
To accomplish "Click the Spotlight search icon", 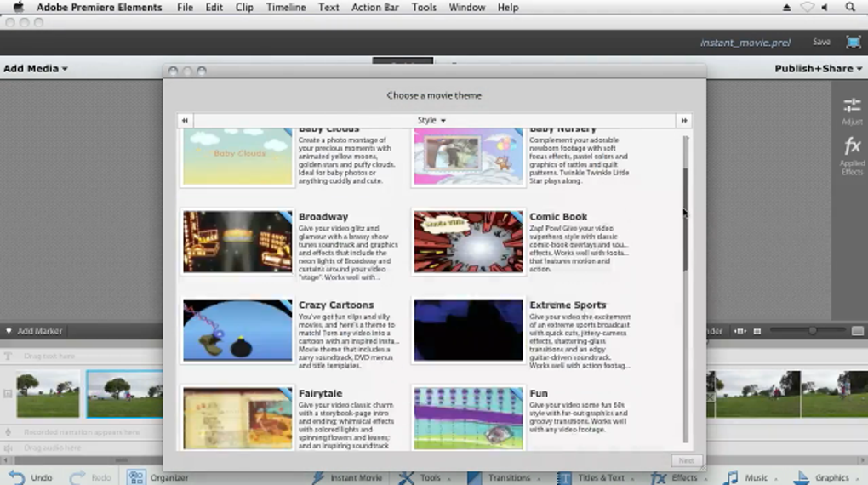I will (x=850, y=7).
